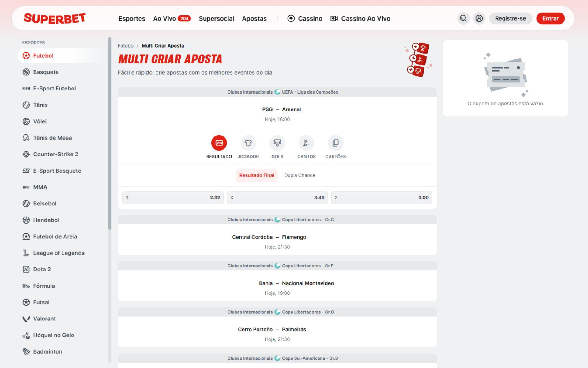588x368 pixels.
Task: Open Counter-Strike 2 from sidebar
Action: tap(55, 154)
